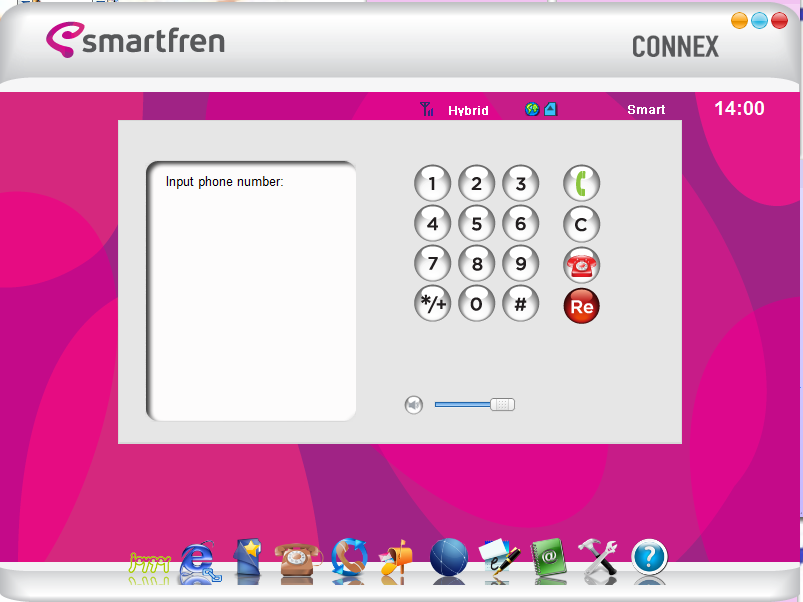
Task: Click inside the phone number input box
Action: 251,291
